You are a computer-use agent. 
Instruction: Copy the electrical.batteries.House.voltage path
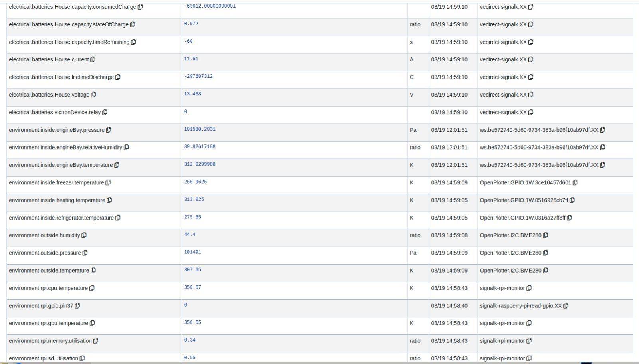93,95
